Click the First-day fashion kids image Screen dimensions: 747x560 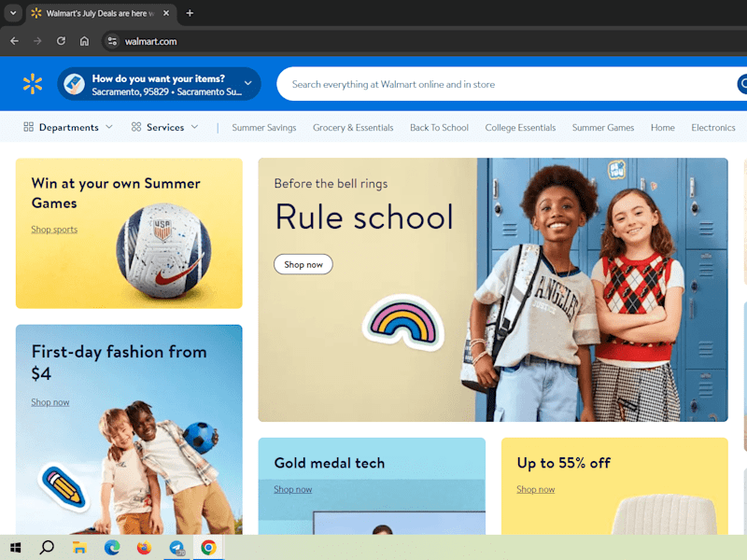(164, 469)
